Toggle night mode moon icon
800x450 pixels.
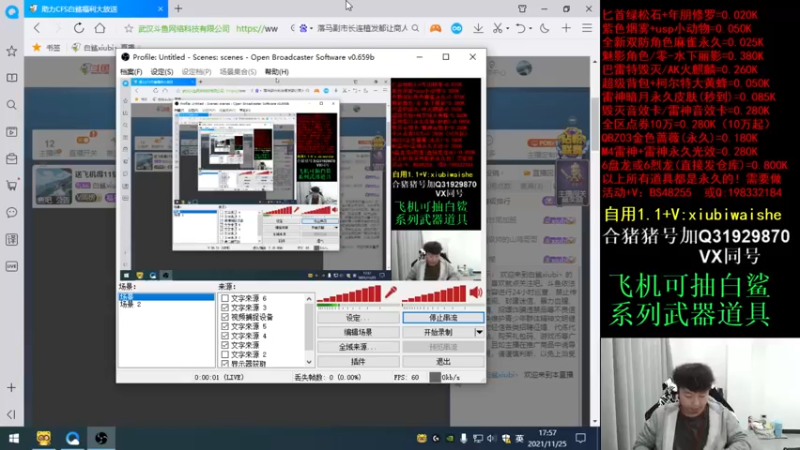pos(544,29)
